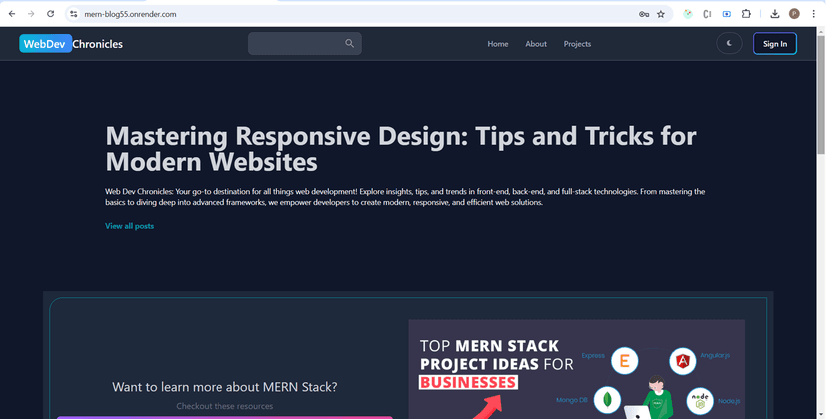Open the saved passwords key icon
This screenshot has width=828, height=419.
pyautogui.click(x=644, y=14)
